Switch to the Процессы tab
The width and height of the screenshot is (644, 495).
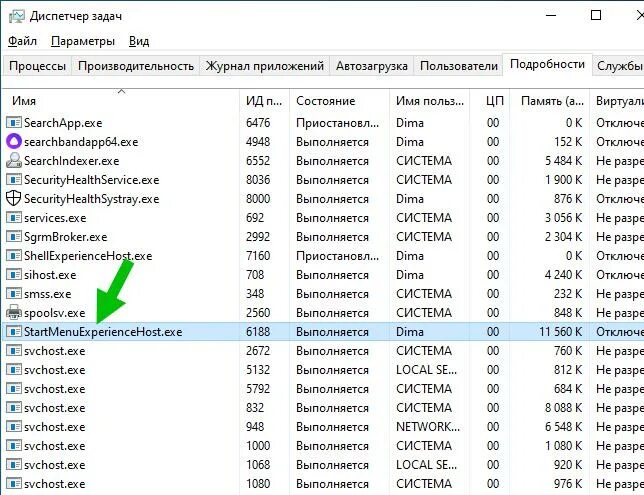37,66
